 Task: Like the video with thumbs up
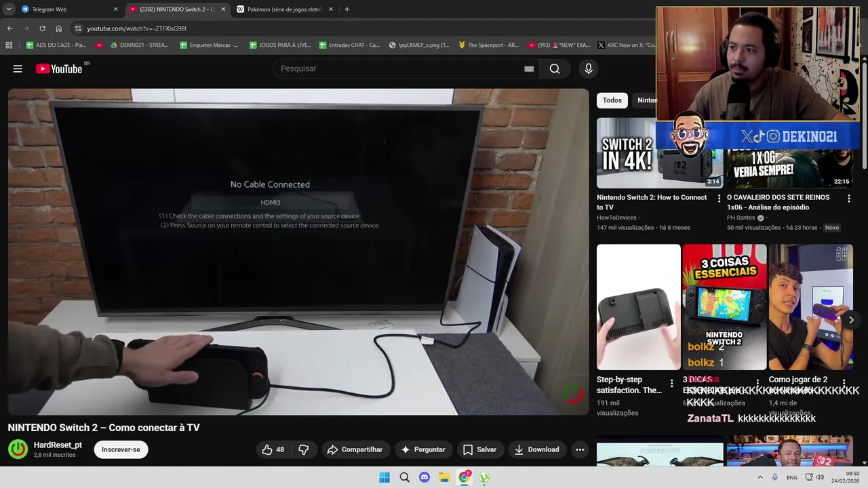[x=273, y=449]
